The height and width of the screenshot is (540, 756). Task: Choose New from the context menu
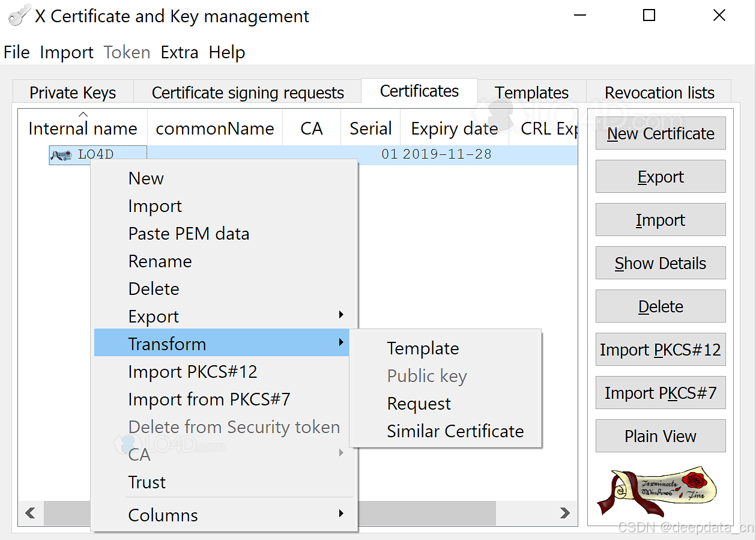pos(222,178)
